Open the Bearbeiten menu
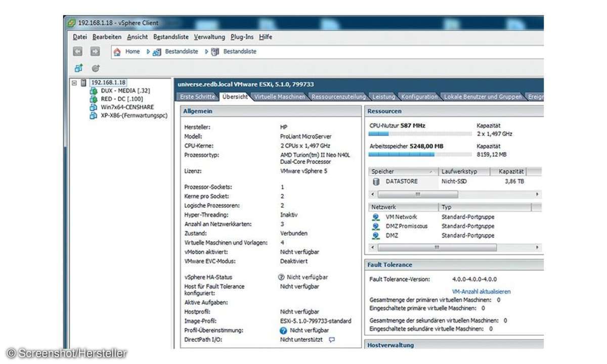 [107, 37]
